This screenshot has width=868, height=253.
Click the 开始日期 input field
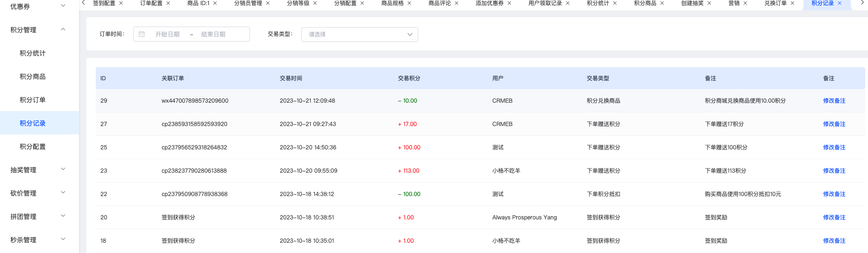(x=167, y=34)
